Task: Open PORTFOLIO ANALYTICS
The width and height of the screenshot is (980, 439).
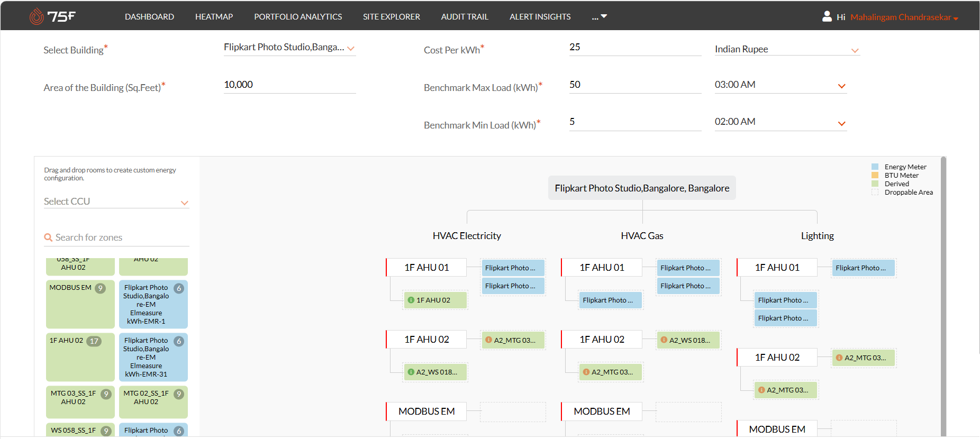Action: coord(298,16)
